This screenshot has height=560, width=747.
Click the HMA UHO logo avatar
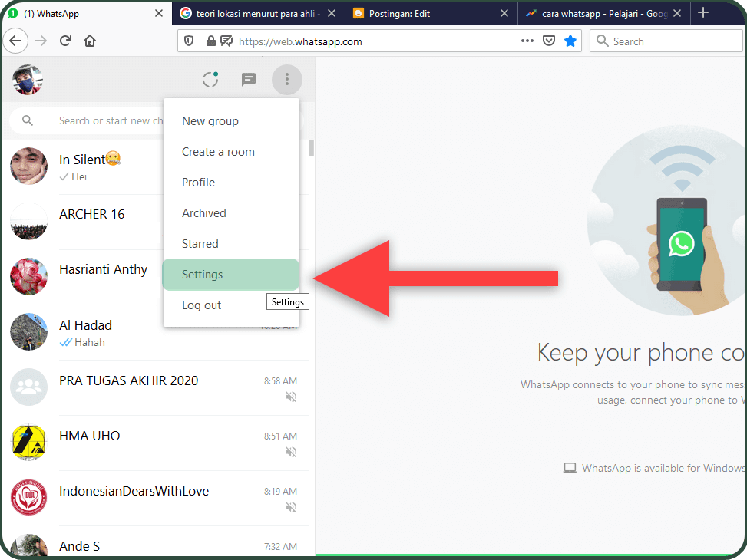[x=28, y=443]
